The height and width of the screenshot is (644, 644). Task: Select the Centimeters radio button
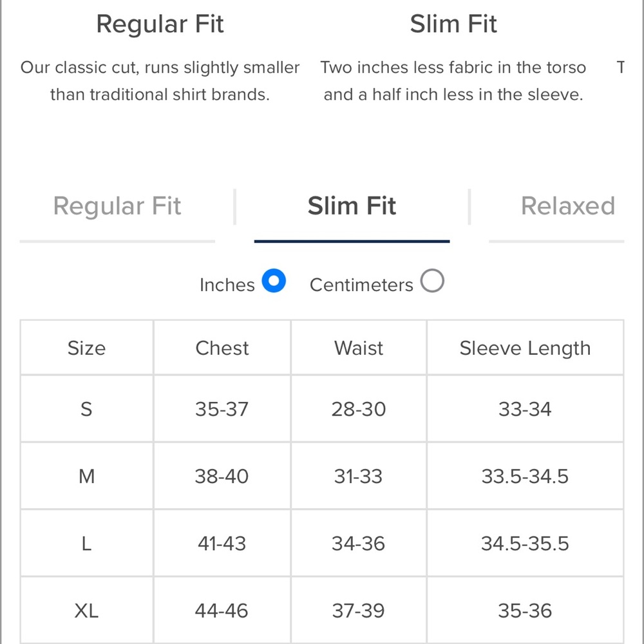click(432, 281)
